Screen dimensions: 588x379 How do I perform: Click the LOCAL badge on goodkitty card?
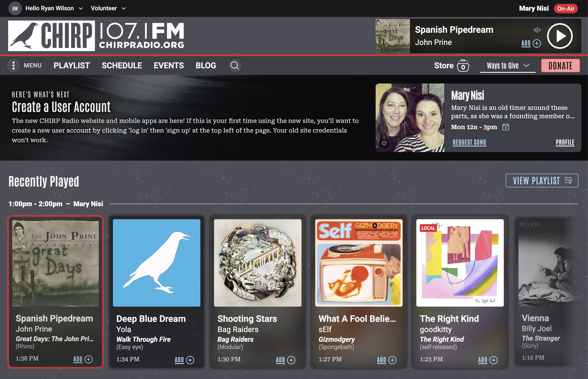[428, 228]
